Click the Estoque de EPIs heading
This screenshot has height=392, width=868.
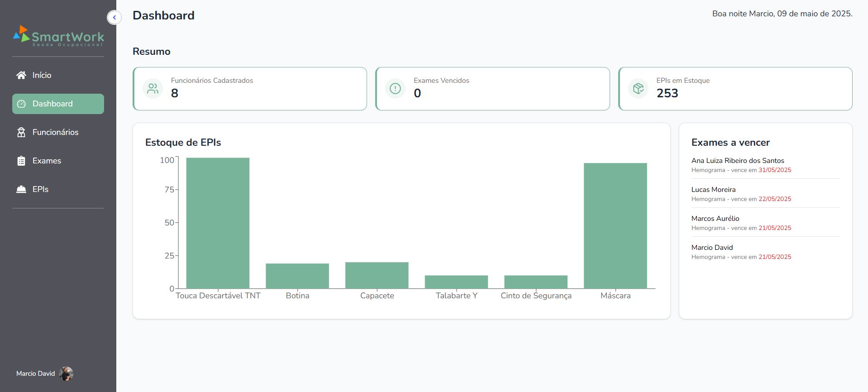(x=183, y=143)
